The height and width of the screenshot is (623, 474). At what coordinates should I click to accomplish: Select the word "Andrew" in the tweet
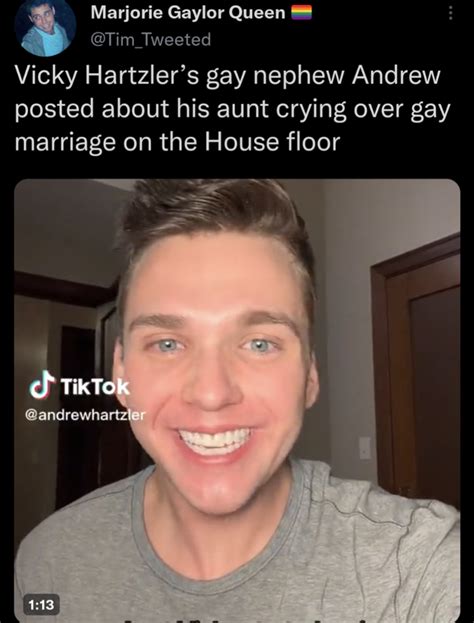pos(396,75)
